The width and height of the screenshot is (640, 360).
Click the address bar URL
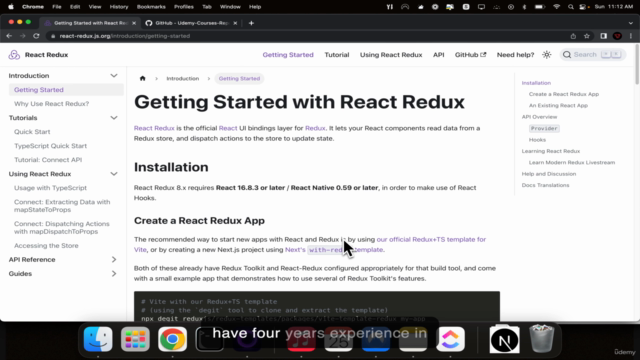124,36
